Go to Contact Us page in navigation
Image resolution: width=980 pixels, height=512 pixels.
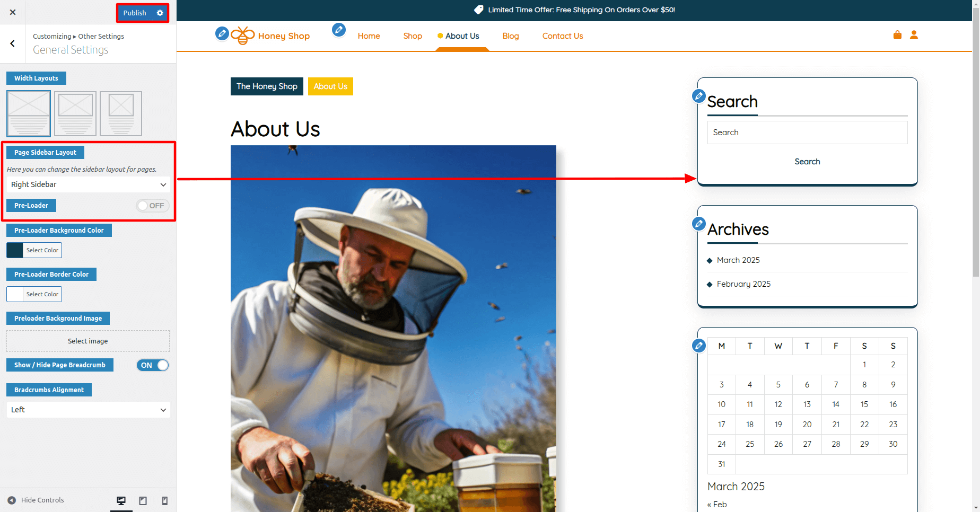[562, 36]
